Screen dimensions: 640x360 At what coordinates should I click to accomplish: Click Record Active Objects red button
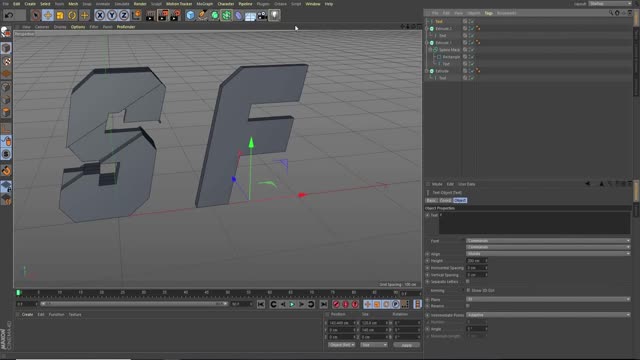336,304
